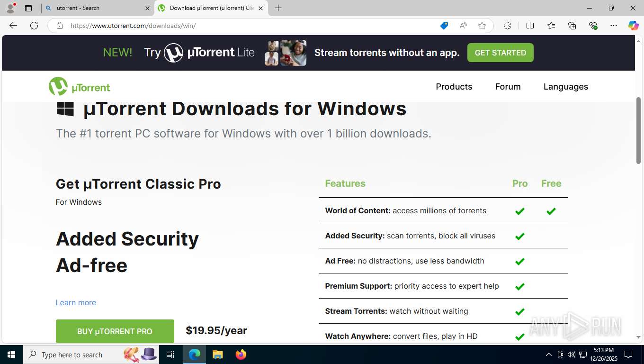
Task: Open the Favorites list icon
Action: [x=551, y=26]
